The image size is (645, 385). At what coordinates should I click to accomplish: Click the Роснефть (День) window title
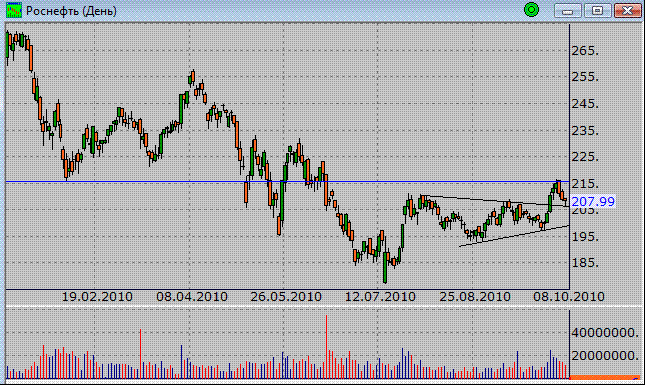[x=71, y=11]
